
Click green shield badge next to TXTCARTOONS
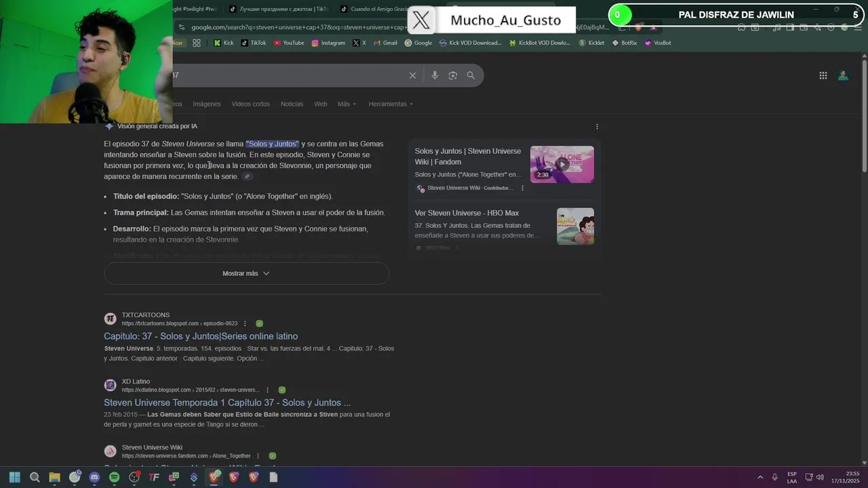click(259, 323)
